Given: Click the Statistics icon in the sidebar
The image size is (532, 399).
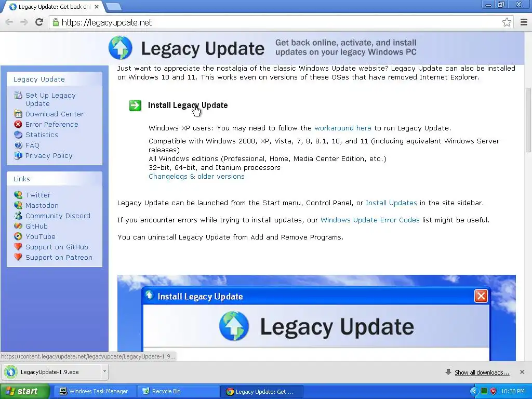Looking at the screenshot, I should coord(18,135).
